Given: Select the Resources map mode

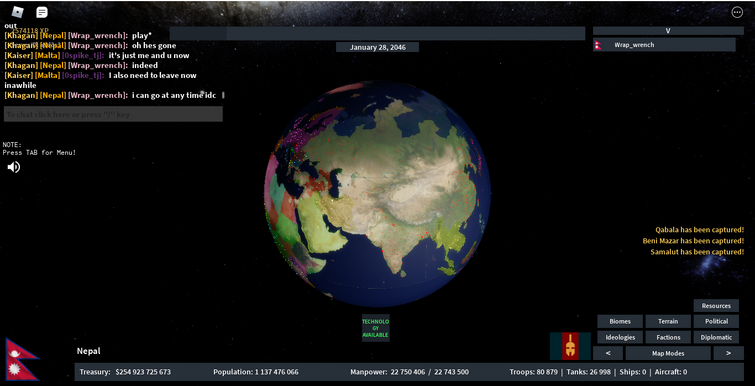Looking at the screenshot, I should [x=716, y=306].
